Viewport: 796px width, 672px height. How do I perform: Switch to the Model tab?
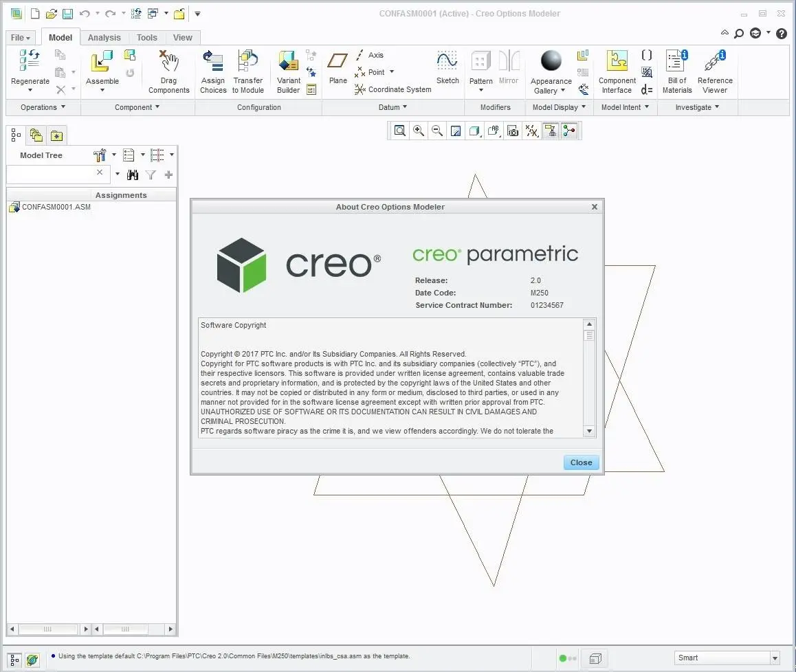(60, 38)
